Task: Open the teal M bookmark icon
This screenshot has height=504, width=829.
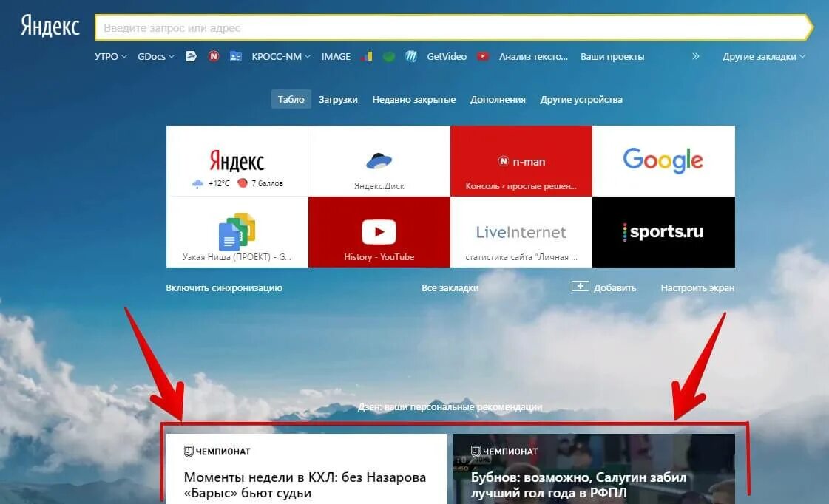Action: (410, 56)
